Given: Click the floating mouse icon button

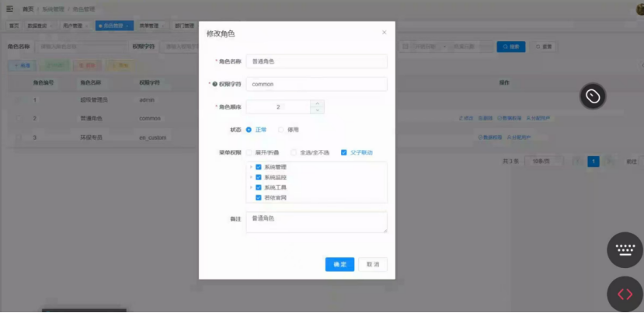Looking at the screenshot, I should [x=593, y=96].
